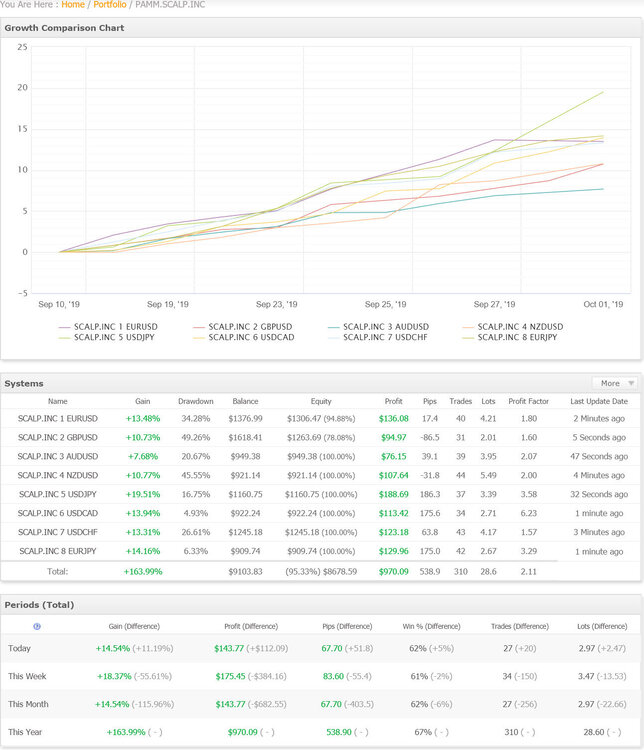Select the $175.45 This Week profit
Viewport: 644px width, 750px height.
[x=230, y=676]
